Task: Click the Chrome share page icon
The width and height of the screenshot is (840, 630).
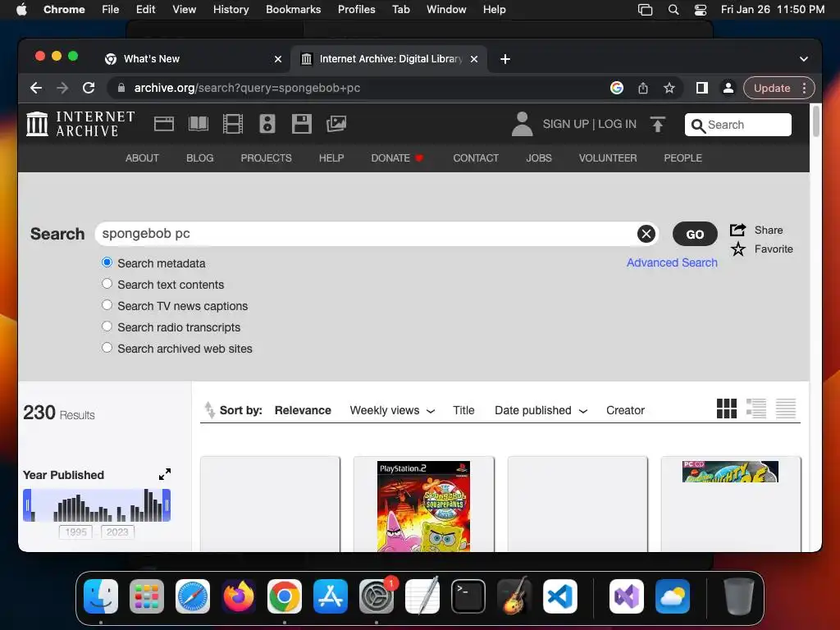Action: click(643, 88)
